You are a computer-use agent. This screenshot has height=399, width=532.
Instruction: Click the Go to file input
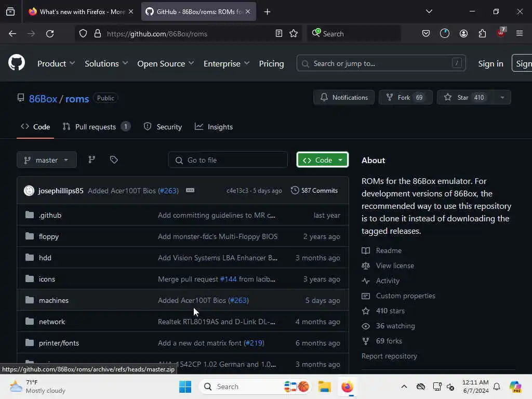pyautogui.click(x=228, y=160)
